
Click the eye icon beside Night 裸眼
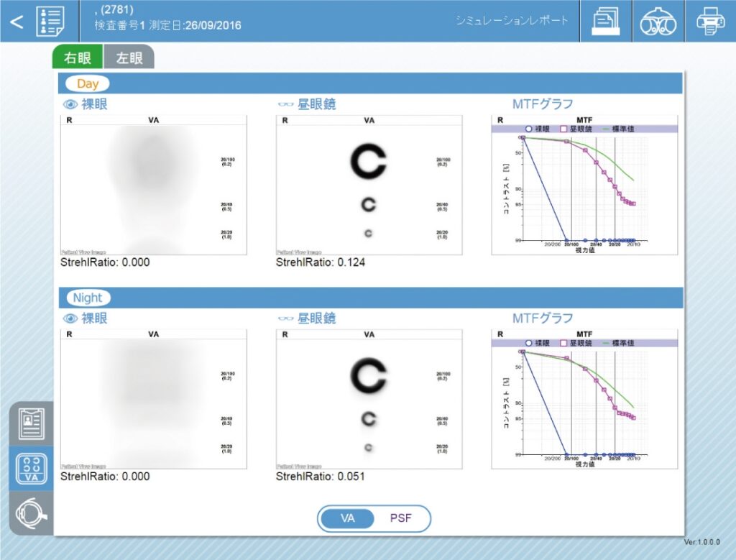[70, 318]
